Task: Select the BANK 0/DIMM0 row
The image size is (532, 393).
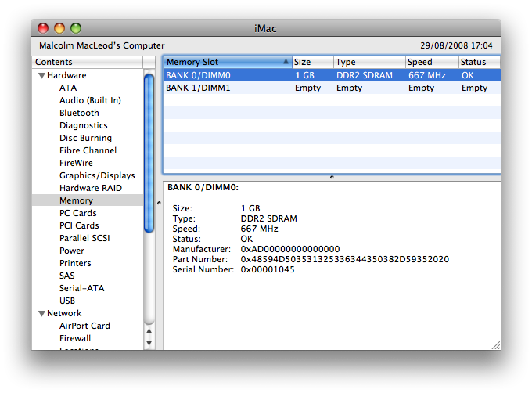Action: point(332,75)
